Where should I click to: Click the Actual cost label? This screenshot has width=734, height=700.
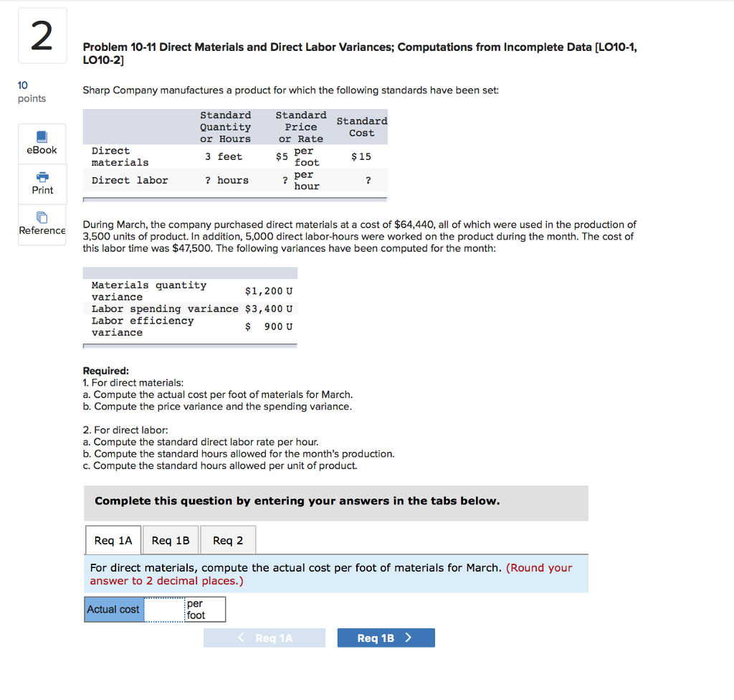113,609
